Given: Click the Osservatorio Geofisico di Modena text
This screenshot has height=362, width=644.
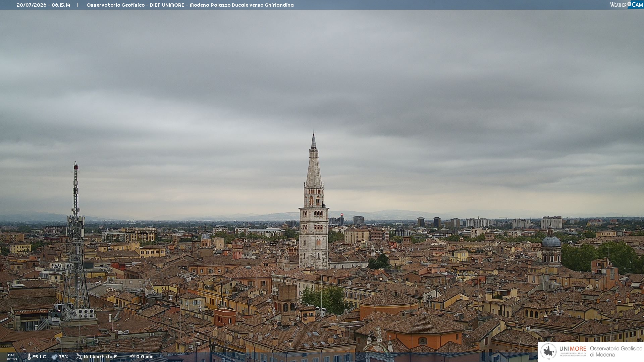Looking at the screenshot, I should (x=616, y=352).
